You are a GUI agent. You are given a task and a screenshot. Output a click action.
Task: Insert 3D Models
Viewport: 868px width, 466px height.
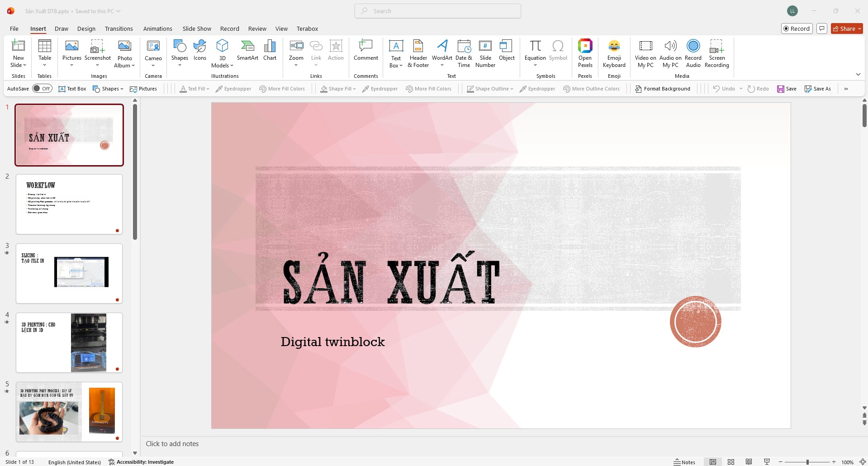point(222,53)
